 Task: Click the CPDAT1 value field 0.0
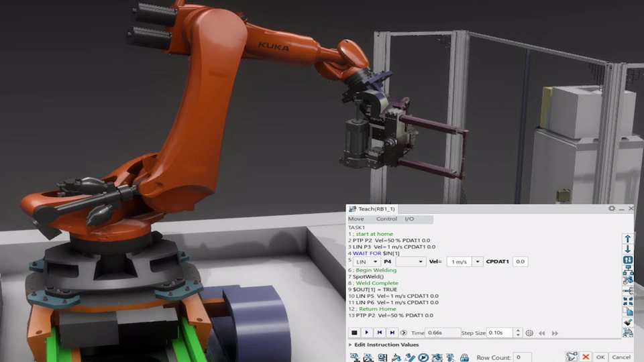(520, 261)
